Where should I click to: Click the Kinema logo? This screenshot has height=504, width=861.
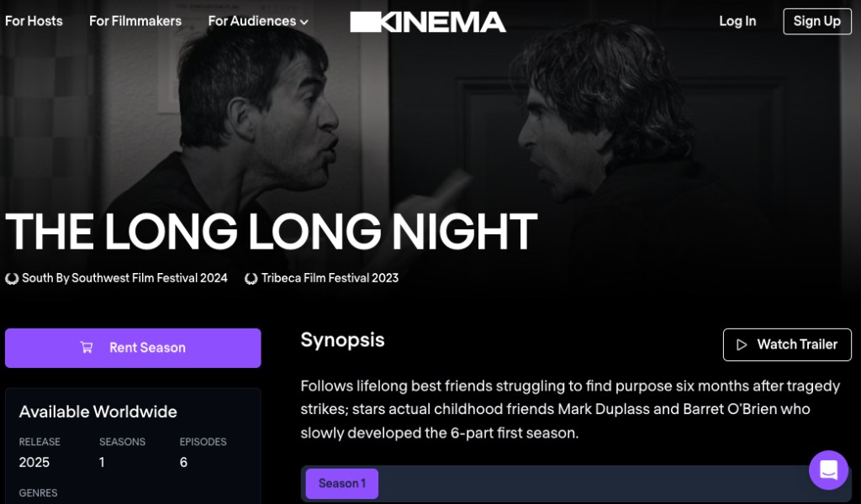428,22
